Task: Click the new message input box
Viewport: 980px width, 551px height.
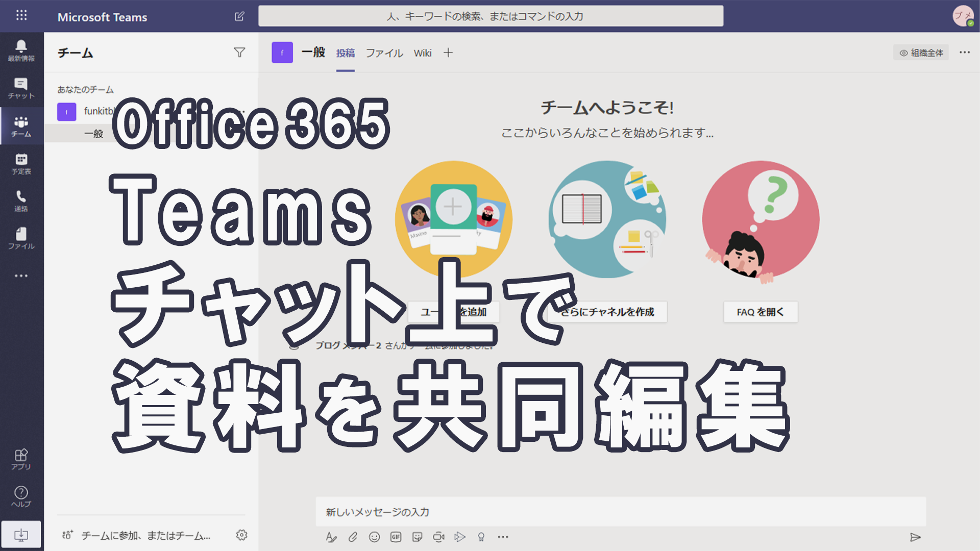Action: pos(621,512)
